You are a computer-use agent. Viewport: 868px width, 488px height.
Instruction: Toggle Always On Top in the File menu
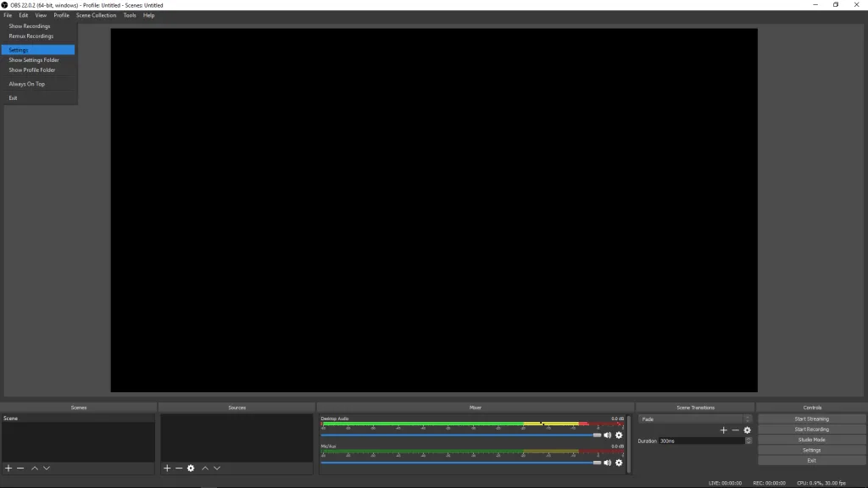(27, 84)
